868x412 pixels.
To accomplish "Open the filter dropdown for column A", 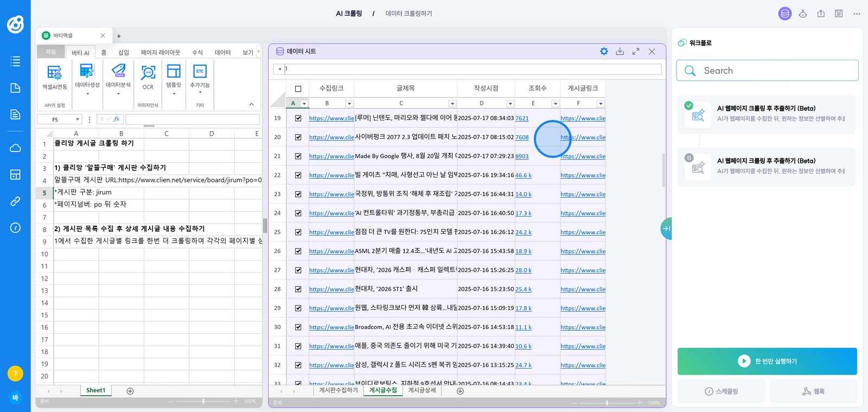I will click(304, 104).
